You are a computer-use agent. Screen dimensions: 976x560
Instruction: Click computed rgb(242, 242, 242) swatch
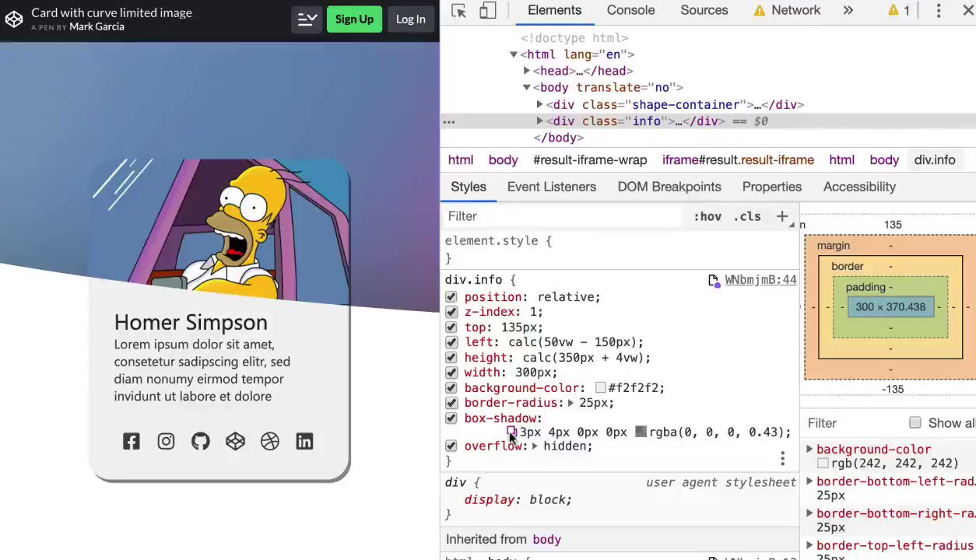822,464
